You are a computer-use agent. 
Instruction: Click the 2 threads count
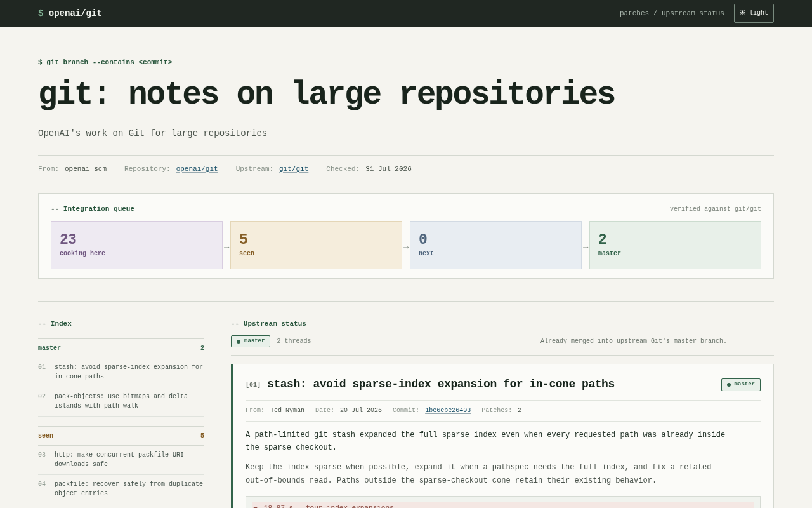point(294,342)
